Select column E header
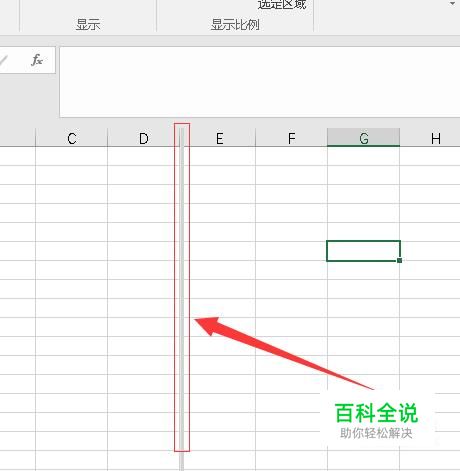Image resolution: width=460 pixels, height=471 pixels. 219,138
